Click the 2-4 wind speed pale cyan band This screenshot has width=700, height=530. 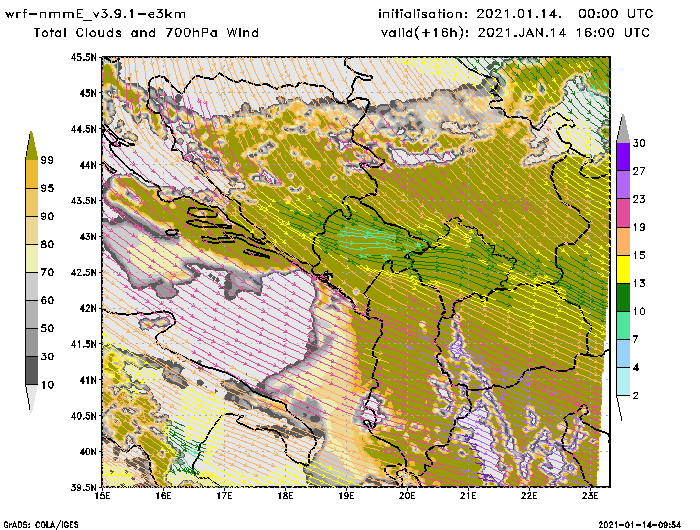623,382
